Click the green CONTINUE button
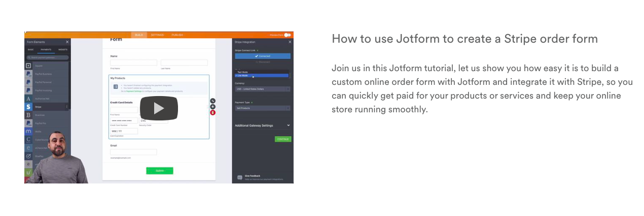 283,139
